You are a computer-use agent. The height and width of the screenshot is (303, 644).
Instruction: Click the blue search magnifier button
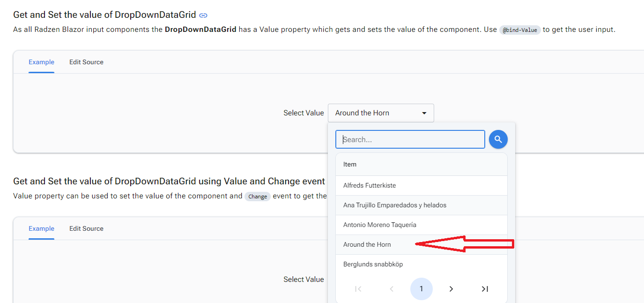[x=498, y=139]
